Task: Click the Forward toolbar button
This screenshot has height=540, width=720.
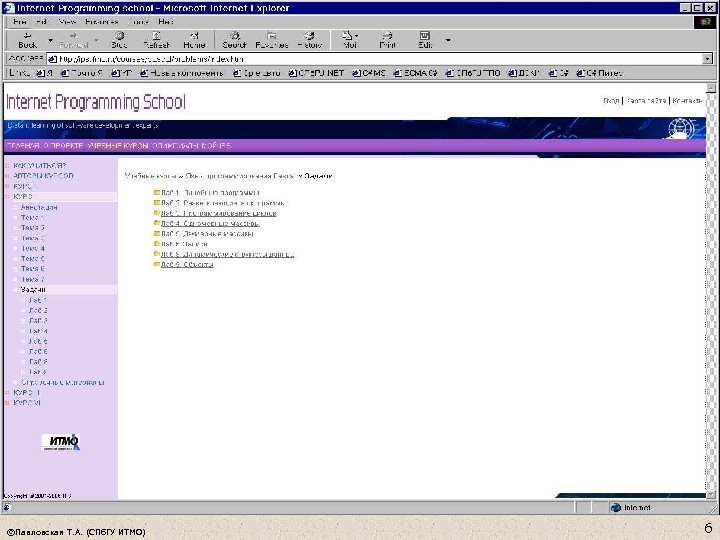Action: coord(73,40)
